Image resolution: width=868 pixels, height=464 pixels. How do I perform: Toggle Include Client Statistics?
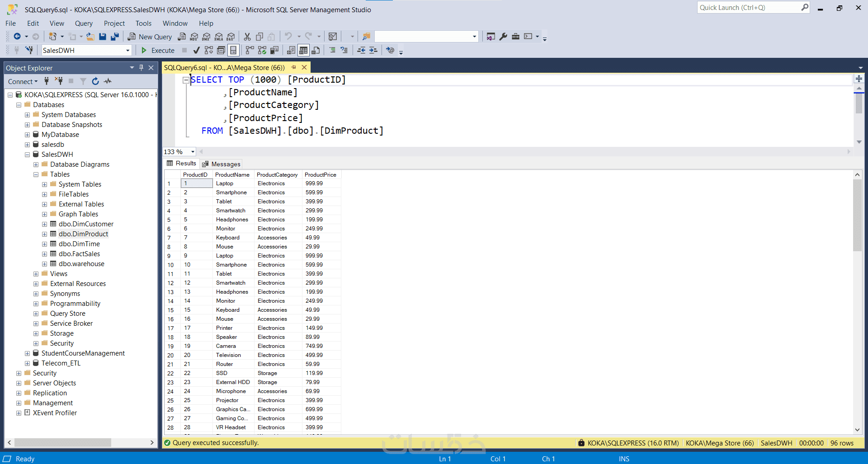[274, 50]
